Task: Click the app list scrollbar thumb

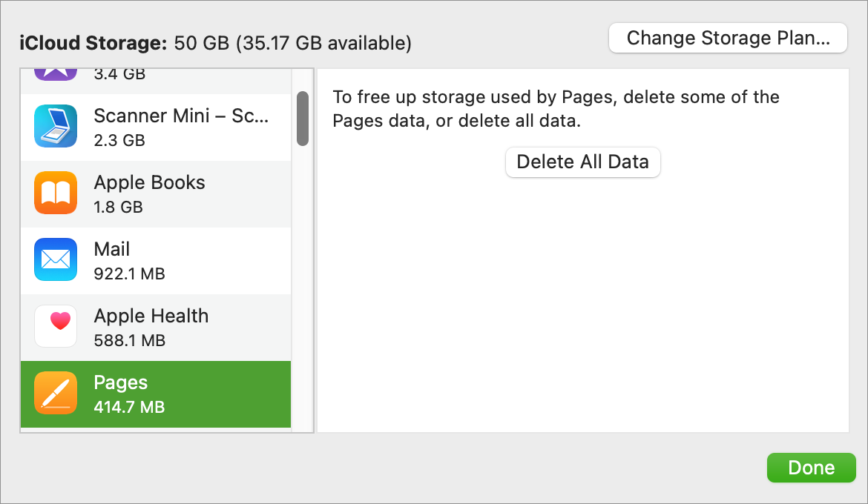Action: [303, 119]
